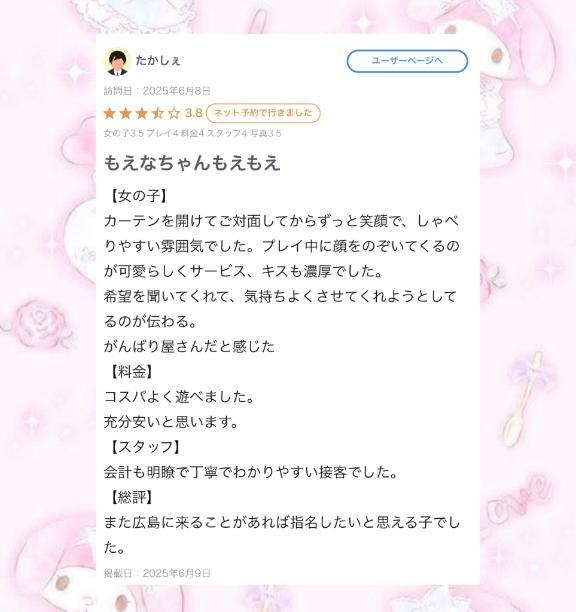Click the 【料金】 section heading
This screenshot has width=576, height=612.
pos(132,372)
